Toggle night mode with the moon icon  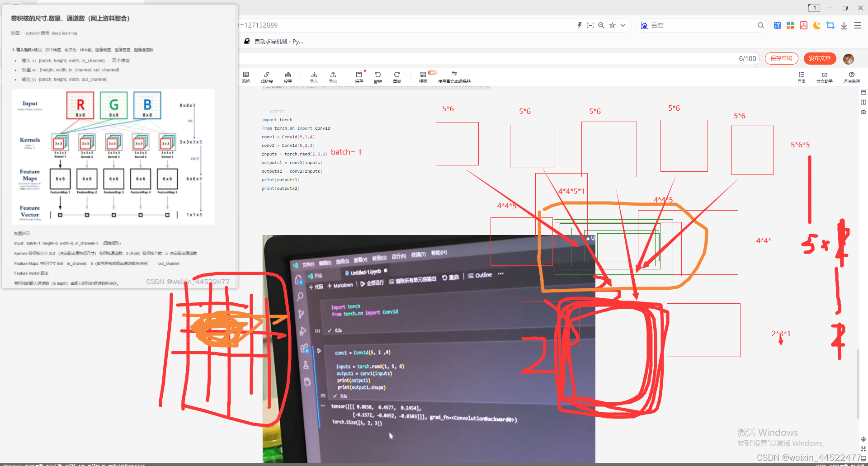[817, 25]
